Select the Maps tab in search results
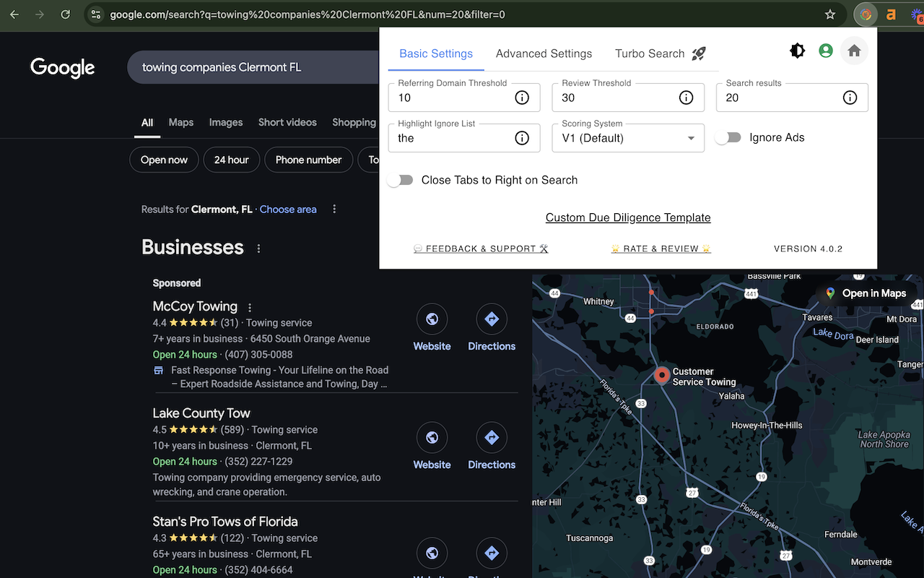This screenshot has width=924, height=578. (180, 122)
